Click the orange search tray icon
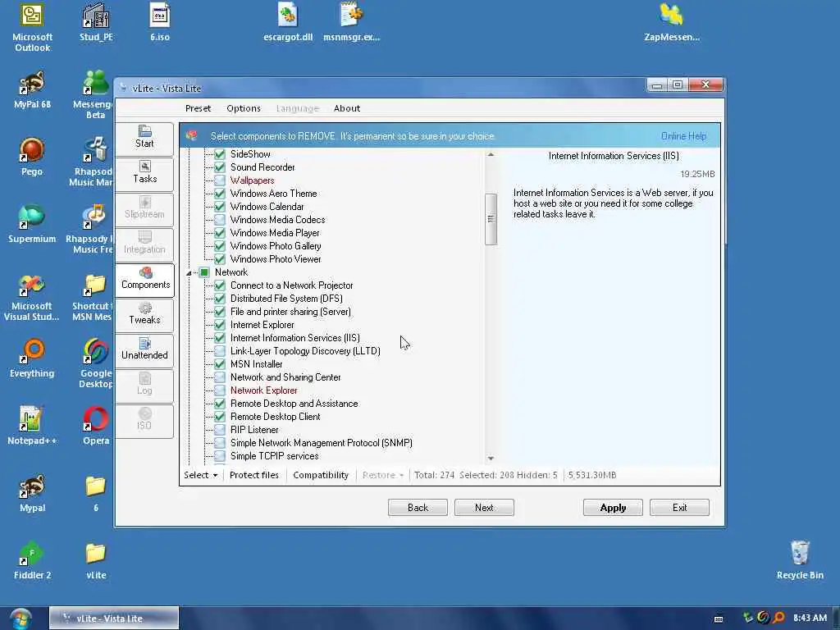This screenshot has width=840, height=630. coord(779,618)
